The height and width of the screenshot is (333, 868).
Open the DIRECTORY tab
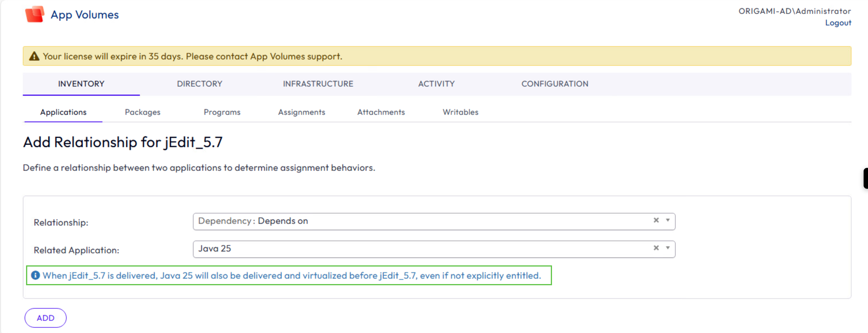[x=200, y=84]
